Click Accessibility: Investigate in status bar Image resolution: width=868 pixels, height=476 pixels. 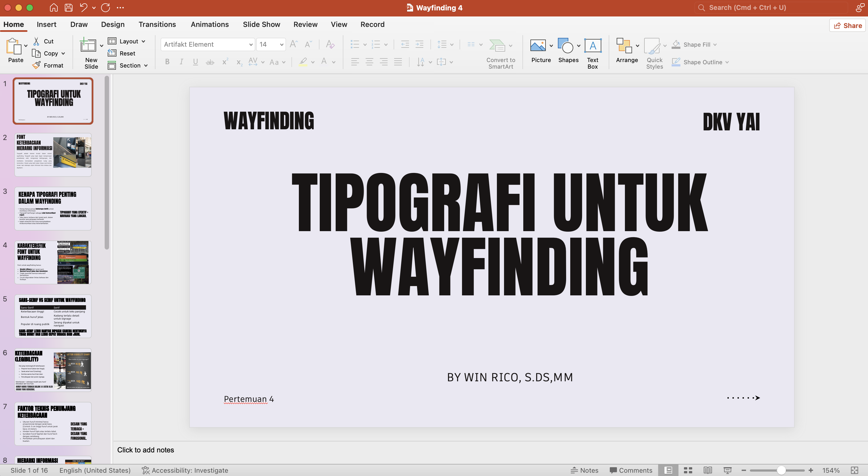(x=185, y=470)
